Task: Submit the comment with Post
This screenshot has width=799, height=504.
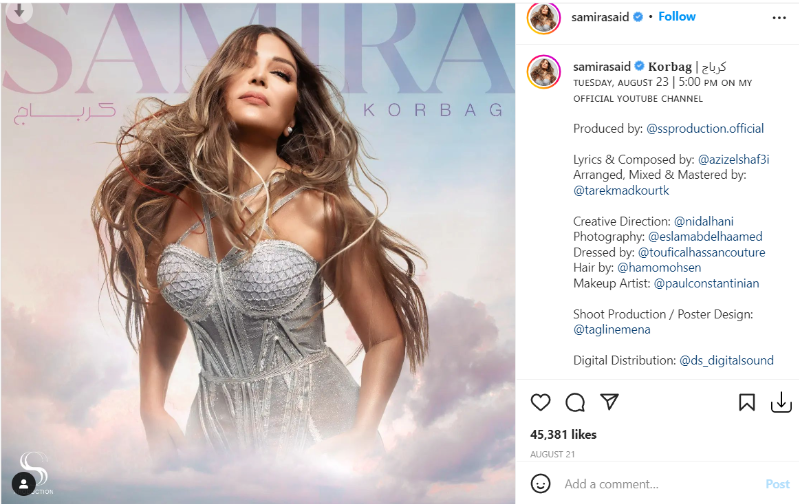Action: click(778, 484)
